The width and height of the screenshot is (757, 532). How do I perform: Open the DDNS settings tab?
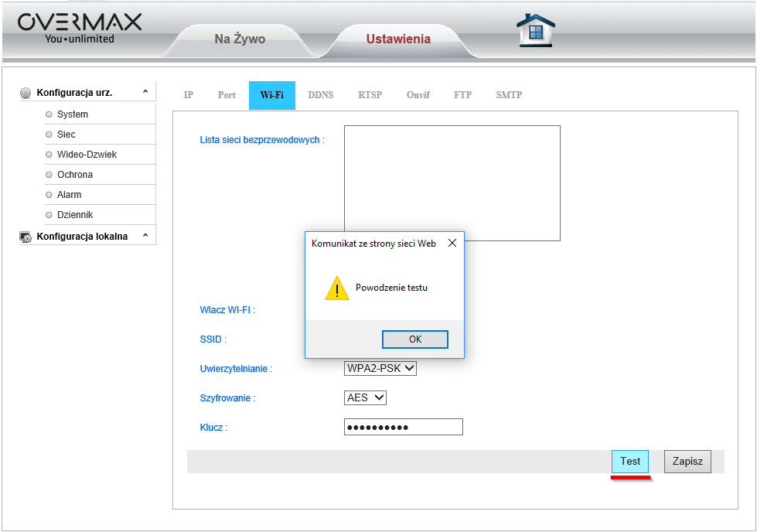[320, 95]
